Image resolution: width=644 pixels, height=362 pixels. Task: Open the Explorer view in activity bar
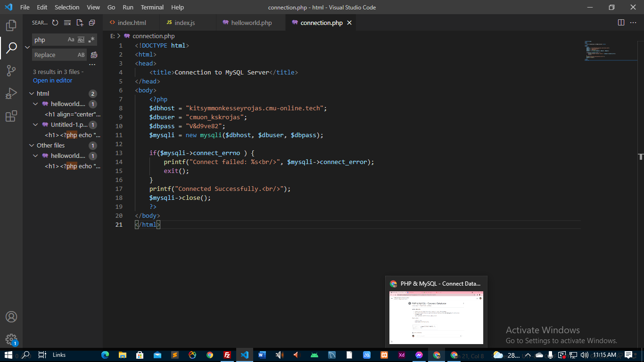(11, 25)
